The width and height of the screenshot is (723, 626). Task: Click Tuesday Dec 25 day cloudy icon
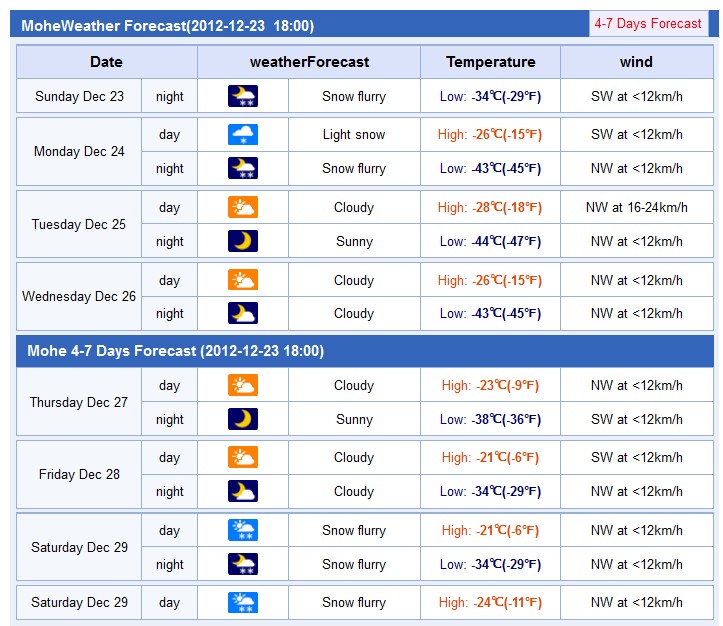click(243, 207)
